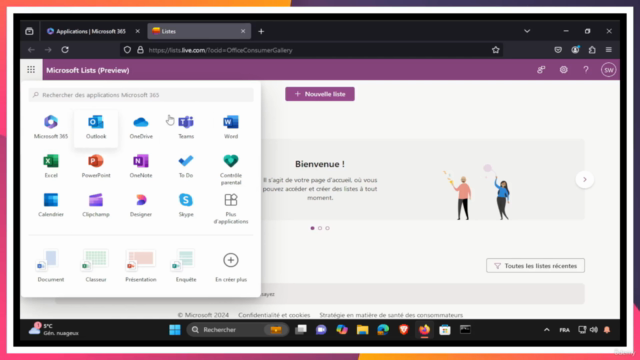The image size is (640, 360).
Task: Click the Rechercher des applications Microsoft 365 field
Action: (x=141, y=95)
